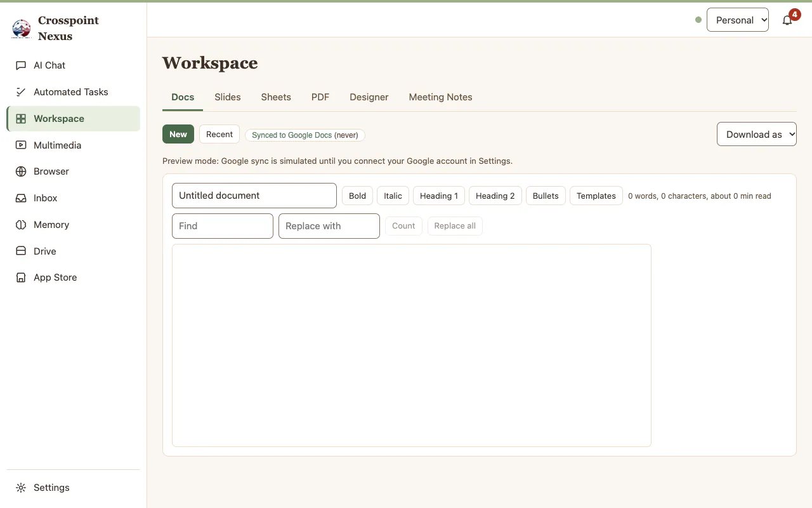Click the Workspace grid icon
The image size is (812, 508).
point(21,119)
